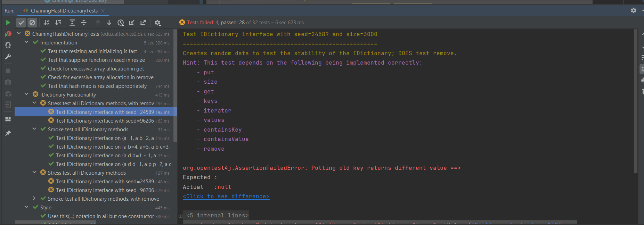The width and height of the screenshot is (644, 225).
Task: Collapse the Implementation test group
Action: [26, 42]
